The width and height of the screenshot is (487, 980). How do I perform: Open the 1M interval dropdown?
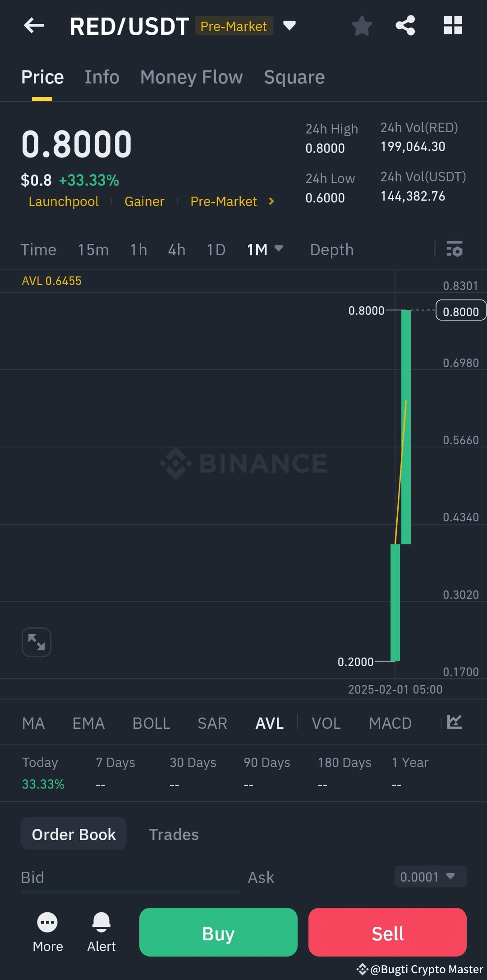265,249
